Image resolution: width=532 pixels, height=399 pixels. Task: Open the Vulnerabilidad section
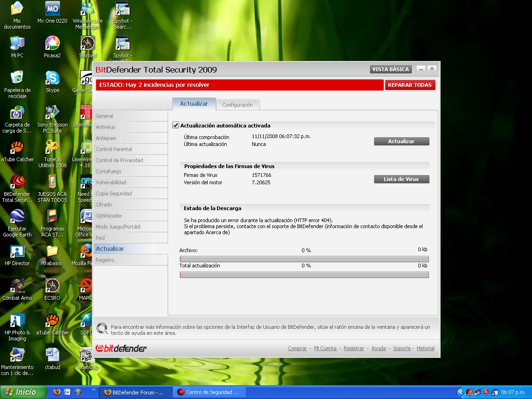pyautogui.click(x=130, y=182)
